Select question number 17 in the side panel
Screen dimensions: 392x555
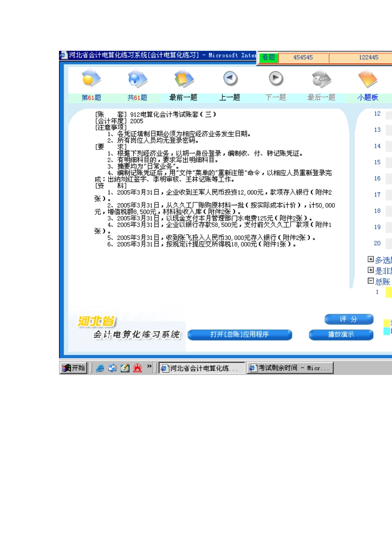[x=377, y=194]
